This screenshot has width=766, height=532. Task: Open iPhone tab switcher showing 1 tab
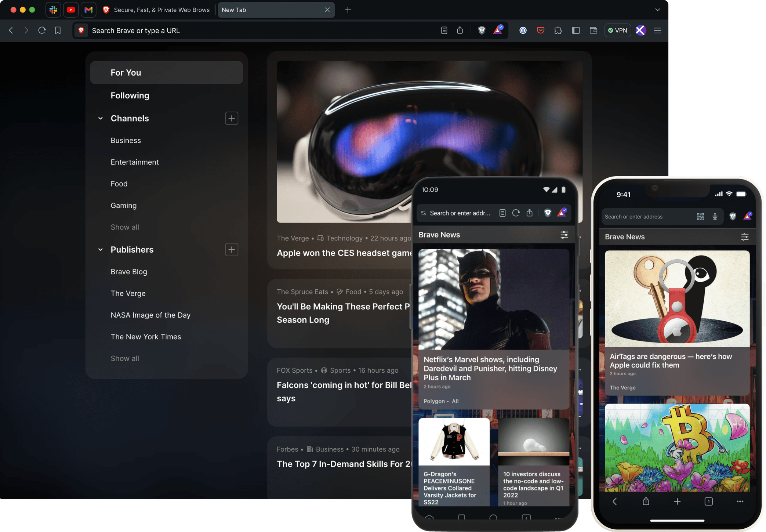coord(709,501)
